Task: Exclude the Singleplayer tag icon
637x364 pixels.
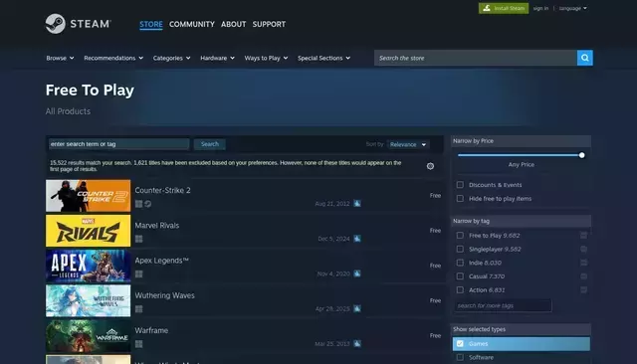Action: (583, 250)
